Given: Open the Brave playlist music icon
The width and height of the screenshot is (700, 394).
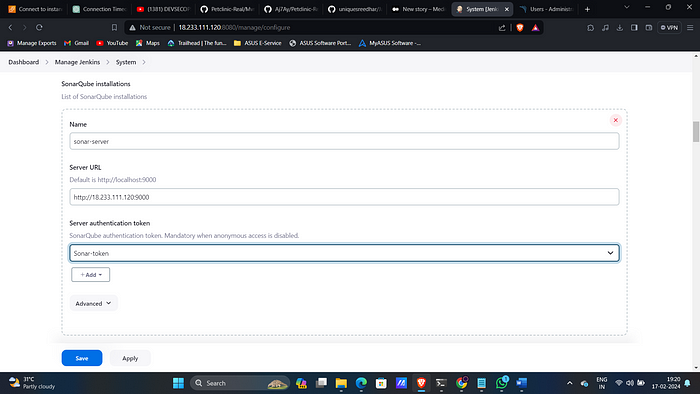Looking at the screenshot, I should [605, 27].
